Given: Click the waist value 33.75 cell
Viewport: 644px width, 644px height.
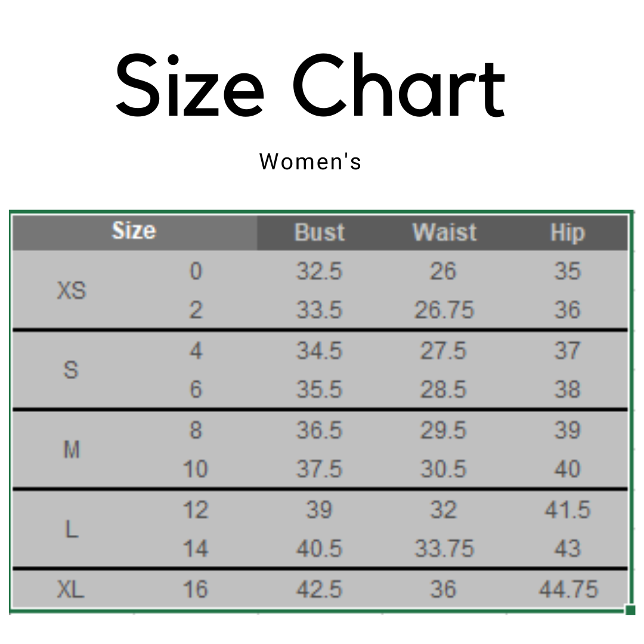Looking at the screenshot, I should click(x=444, y=549).
